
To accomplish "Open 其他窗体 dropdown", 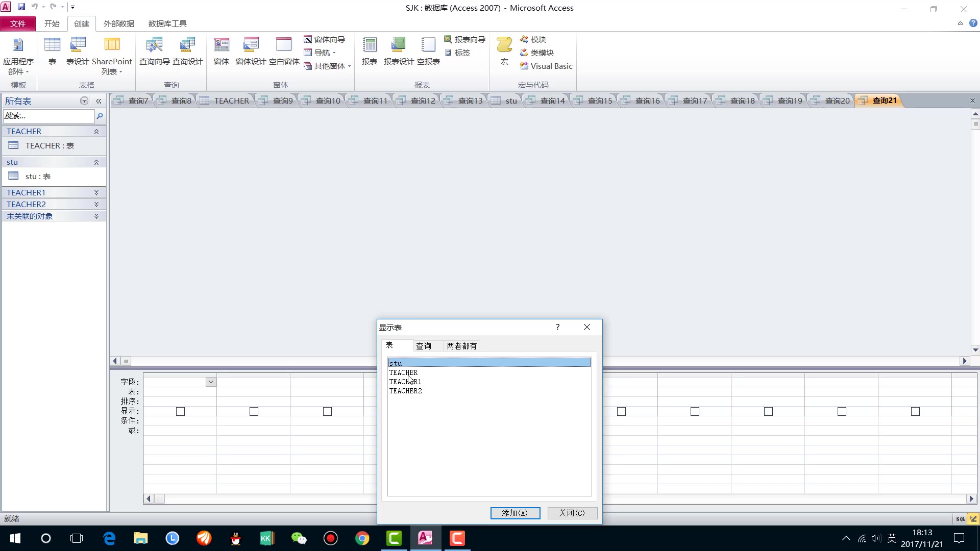I will (328, 66).
